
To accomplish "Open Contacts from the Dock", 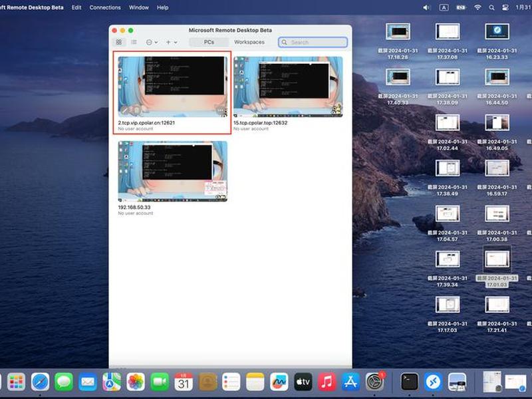I will (207, 382).
